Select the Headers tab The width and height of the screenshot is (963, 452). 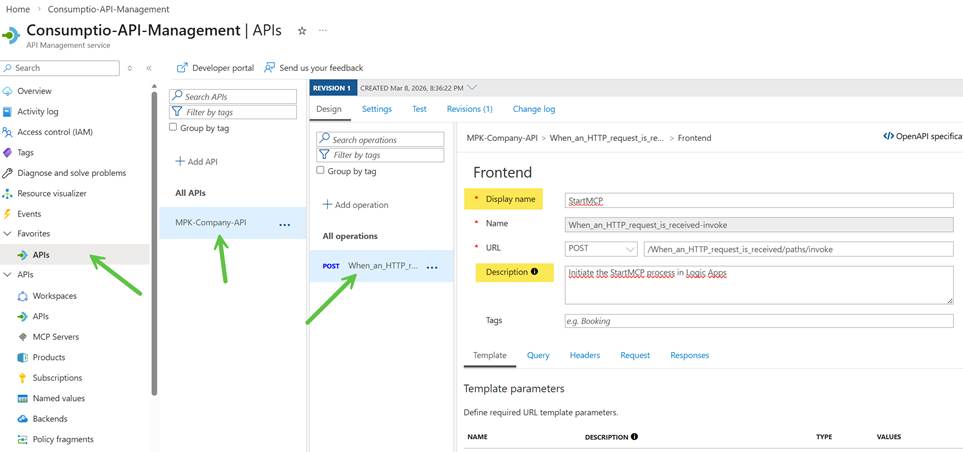(584, 355)
